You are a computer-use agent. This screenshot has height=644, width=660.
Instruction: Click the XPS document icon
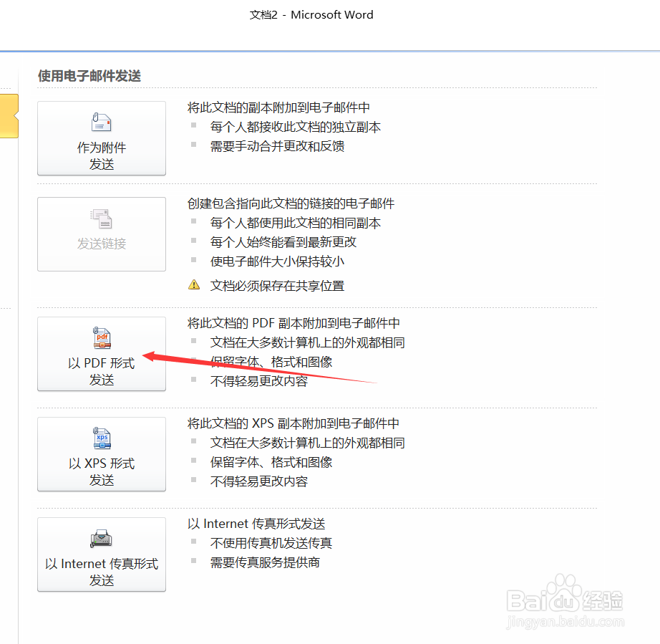(102, 438)
